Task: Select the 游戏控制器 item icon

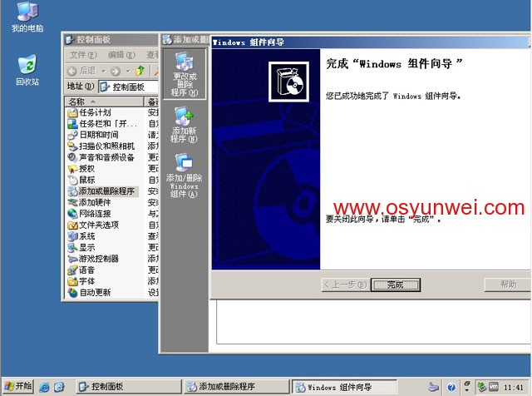Action: click(72, 259)
